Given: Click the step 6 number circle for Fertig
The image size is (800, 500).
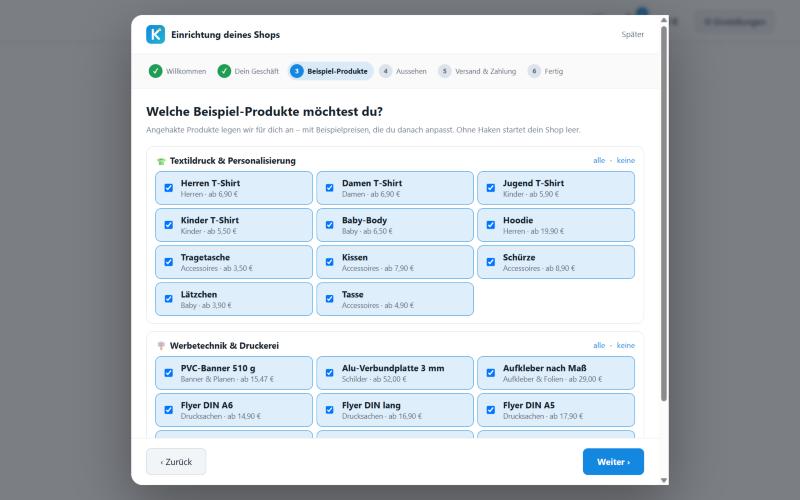Looking at the screenshot, I should 534,71.
